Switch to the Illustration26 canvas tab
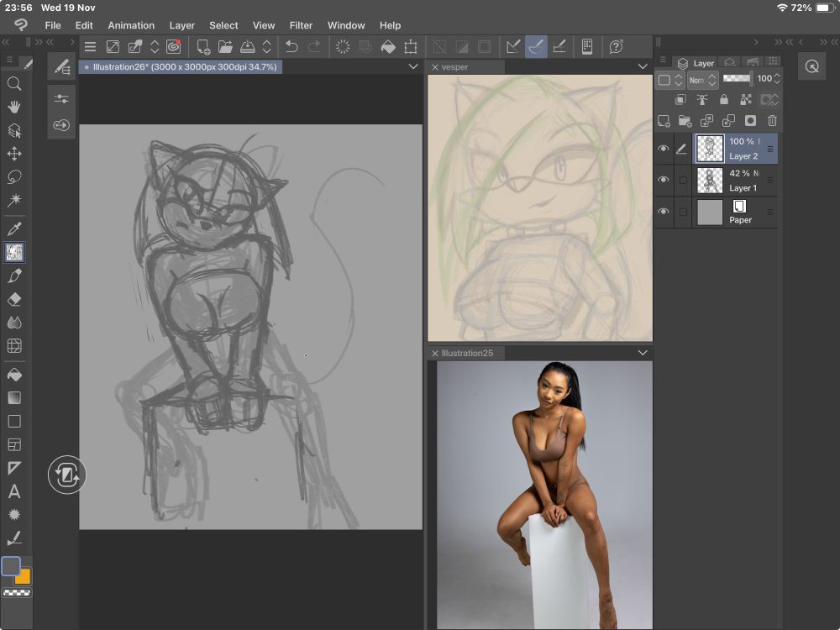This screenshot has width=840, height=630. 181,66
